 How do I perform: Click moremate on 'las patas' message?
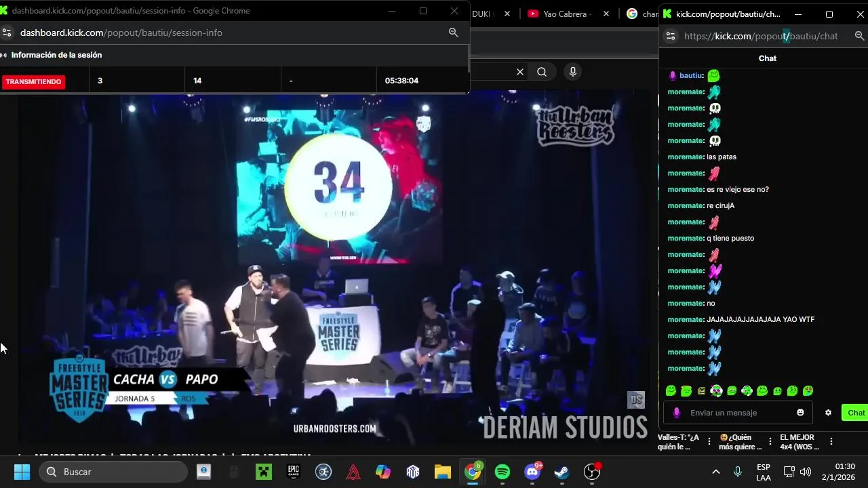(x=686, y=157)
